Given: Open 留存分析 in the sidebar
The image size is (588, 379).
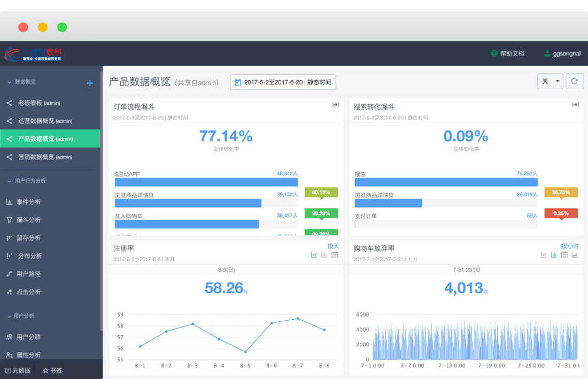Looking at the screenshot, I should tap(28, 238).
